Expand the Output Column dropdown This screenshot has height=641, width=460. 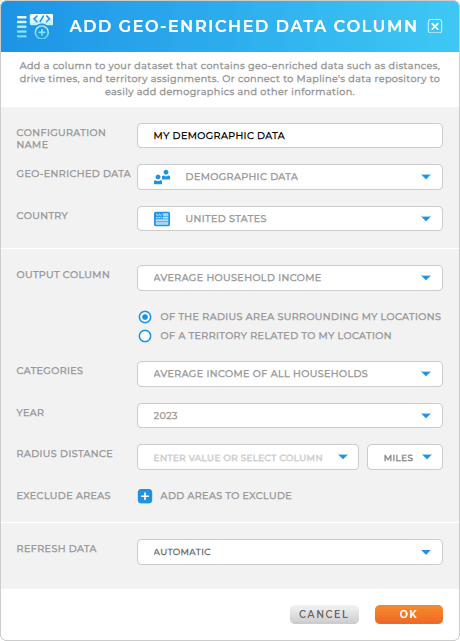(290, 278)
